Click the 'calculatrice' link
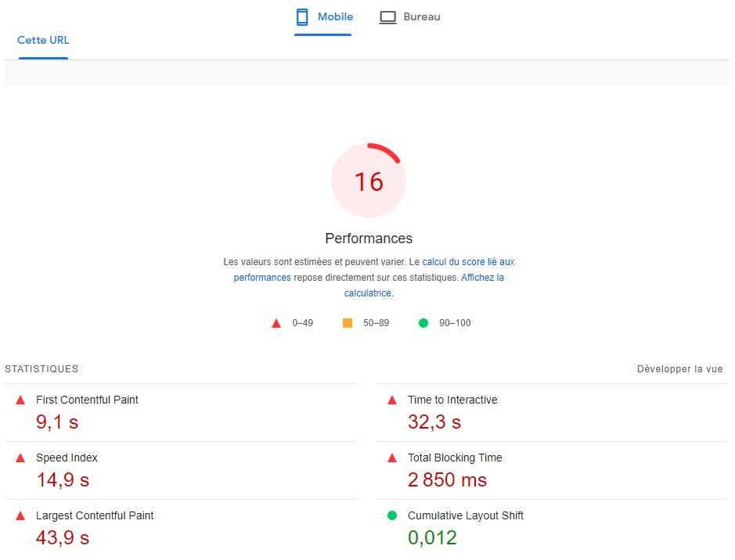This screenshot has width=735, height=560. [368, 293]
